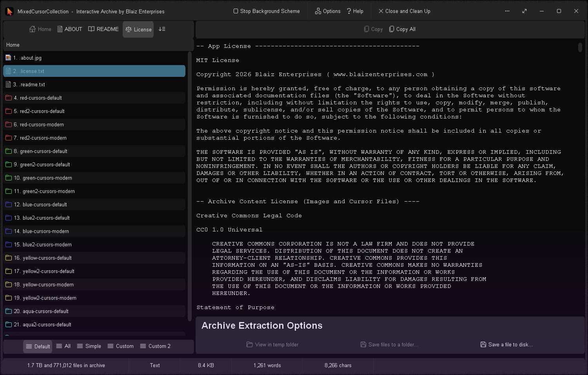The width and height of the screenshot is (588, 375).
Task: Click the 'Text' file type status entry
Action: (155, 365)
